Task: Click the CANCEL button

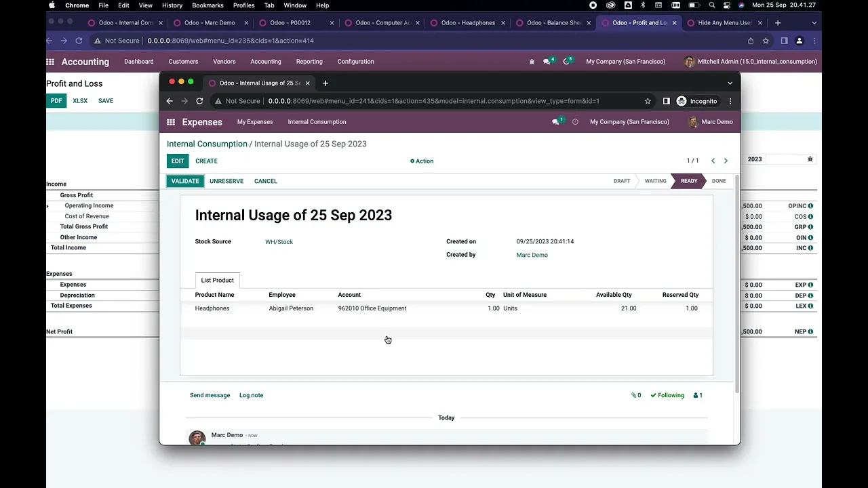Action: click(266, 182)
